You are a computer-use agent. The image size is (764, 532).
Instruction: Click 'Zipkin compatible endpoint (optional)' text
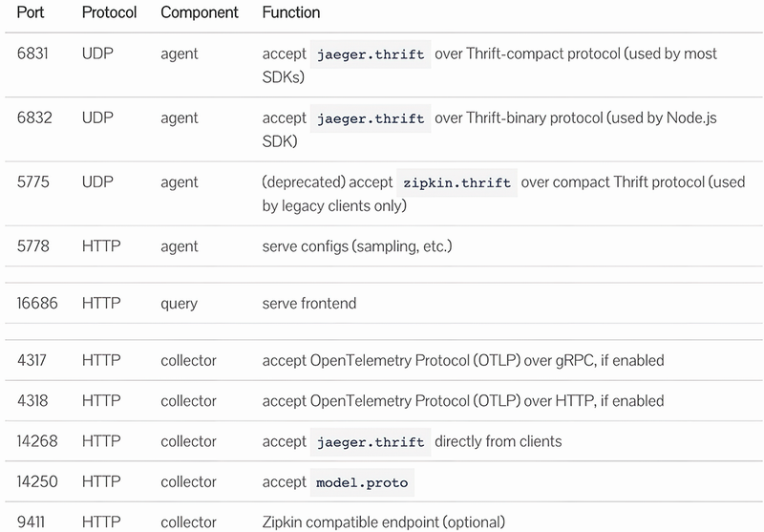(384, 522)
